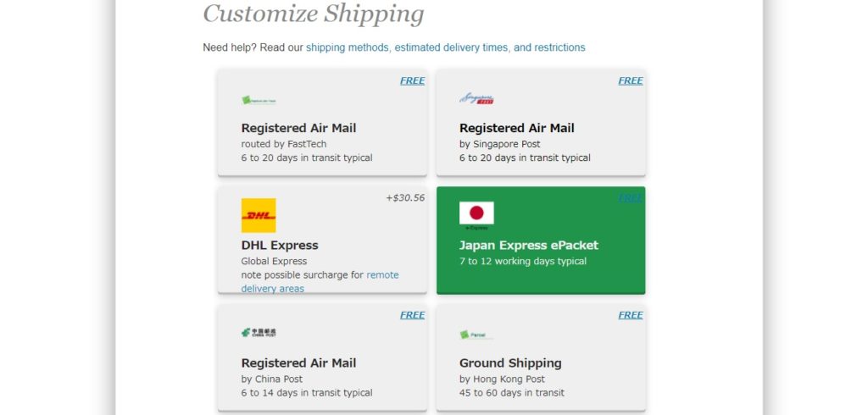This screenshot has height=415, width=868.
Task: Click the FastTech green logo icon
Action: (259, 100)
